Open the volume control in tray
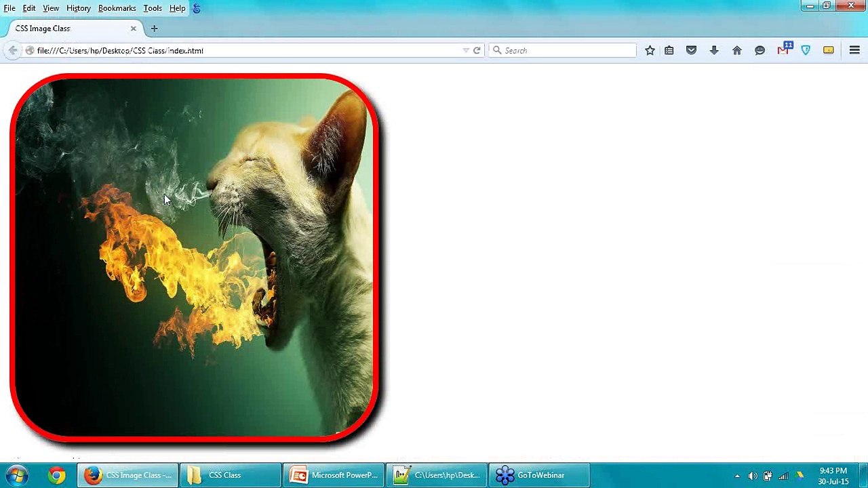The height and width of the screenshot is (488, 868). pos(753,476)
